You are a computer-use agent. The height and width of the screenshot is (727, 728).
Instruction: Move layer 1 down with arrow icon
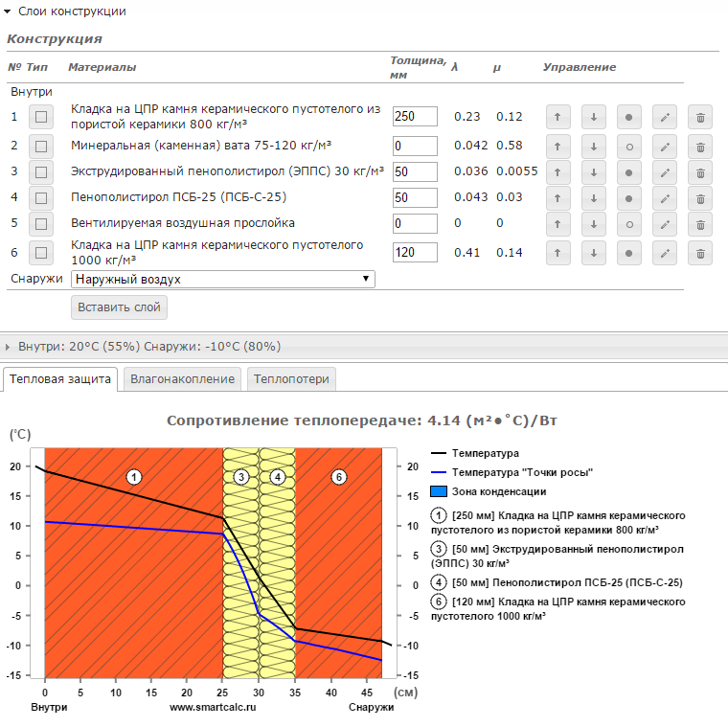[593, 117]
